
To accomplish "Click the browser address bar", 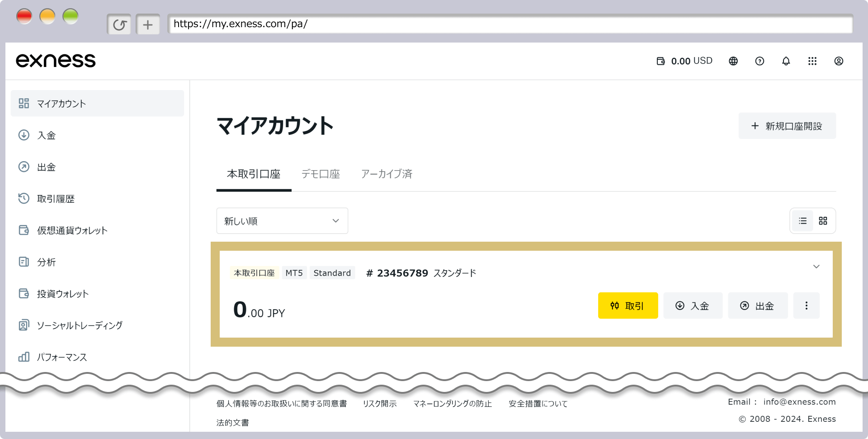I will coord(510,24).
